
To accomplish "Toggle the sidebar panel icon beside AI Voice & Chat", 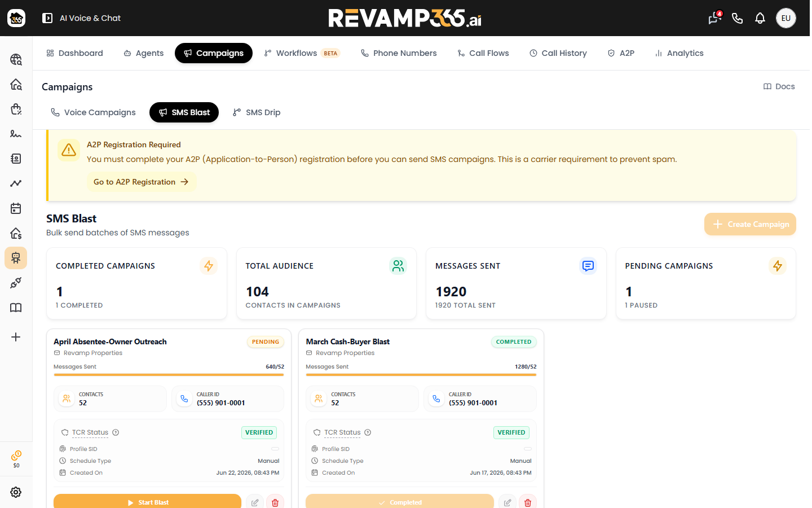I will (x=47, y=18).
